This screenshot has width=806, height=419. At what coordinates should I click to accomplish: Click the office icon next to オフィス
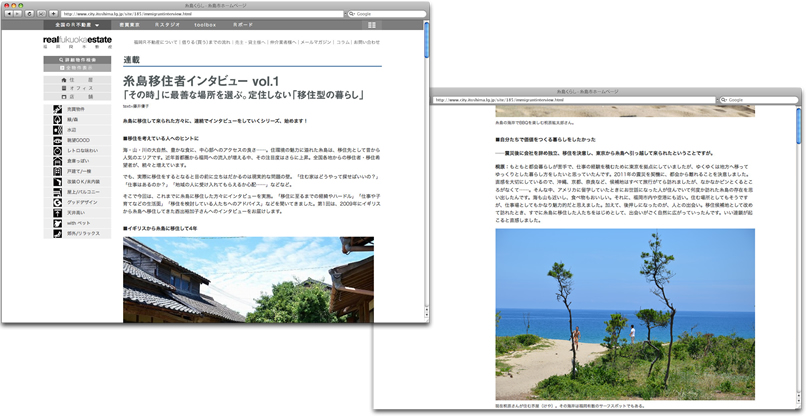pyautogui.click(x=64, y=88)
